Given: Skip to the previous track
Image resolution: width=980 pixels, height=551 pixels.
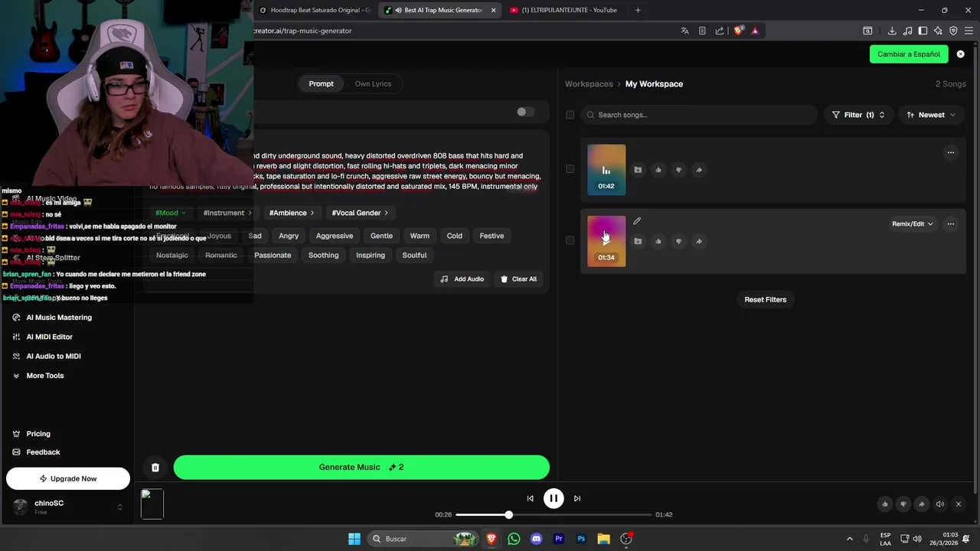Looking at the screenshot, I should pos(530,498).
